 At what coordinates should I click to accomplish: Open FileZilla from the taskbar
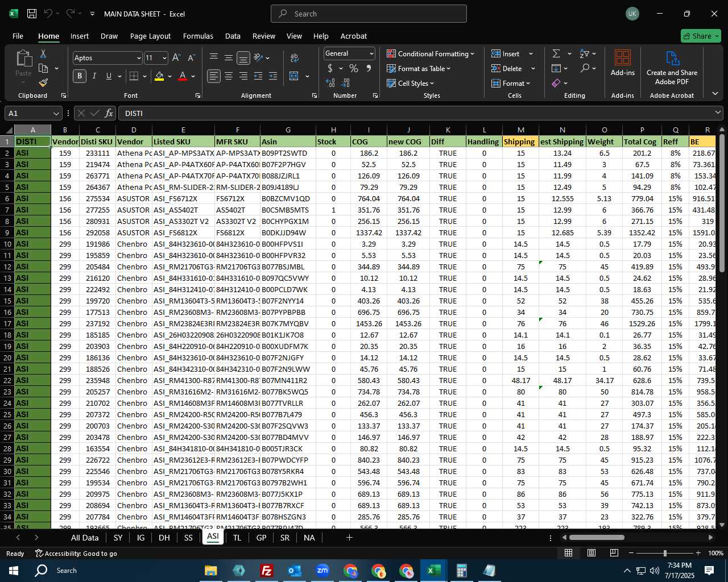click(267, 570)
